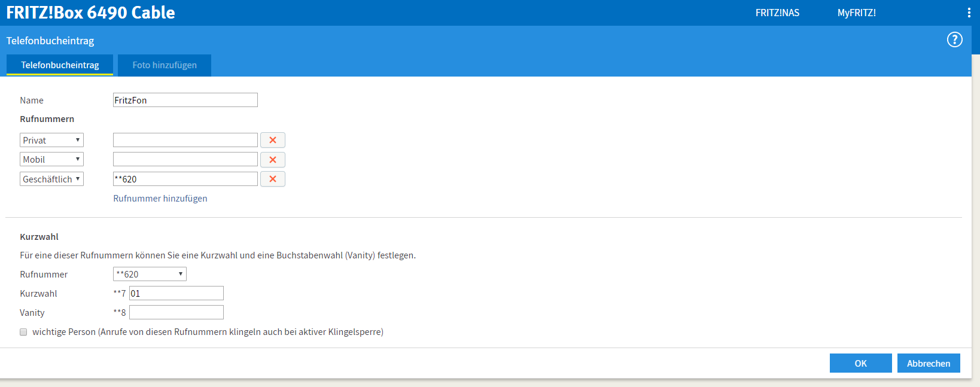This screenshot has width=980, height=387.
Task: Switch to the Foto hinzufügen tab
Action: tap(165, 65)
